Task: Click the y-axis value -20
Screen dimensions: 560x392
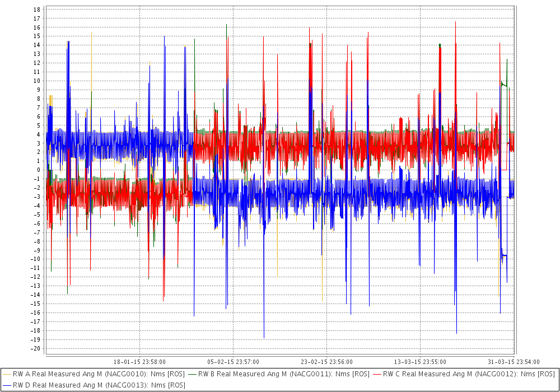Action: coord(36,348)
